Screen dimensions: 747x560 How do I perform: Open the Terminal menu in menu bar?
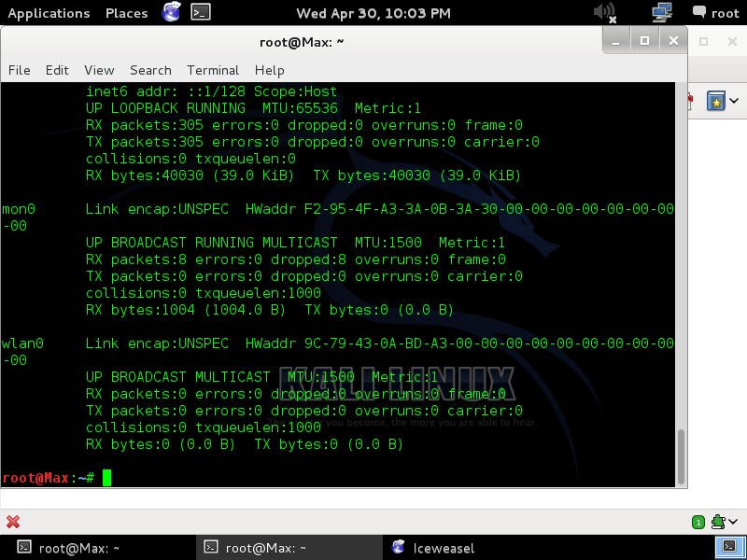coord(213,70)
